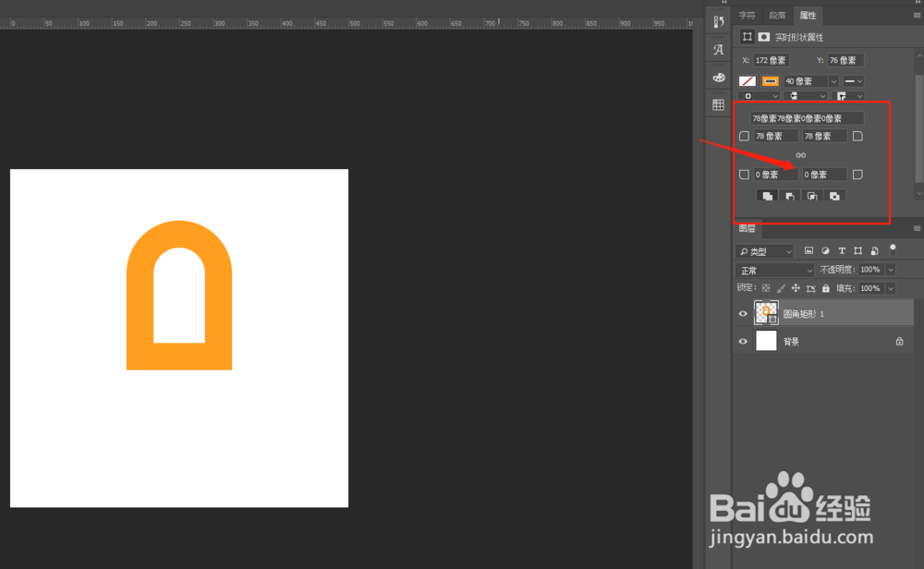Toggle the layer filtering on/off switch

tap(894, 249)
